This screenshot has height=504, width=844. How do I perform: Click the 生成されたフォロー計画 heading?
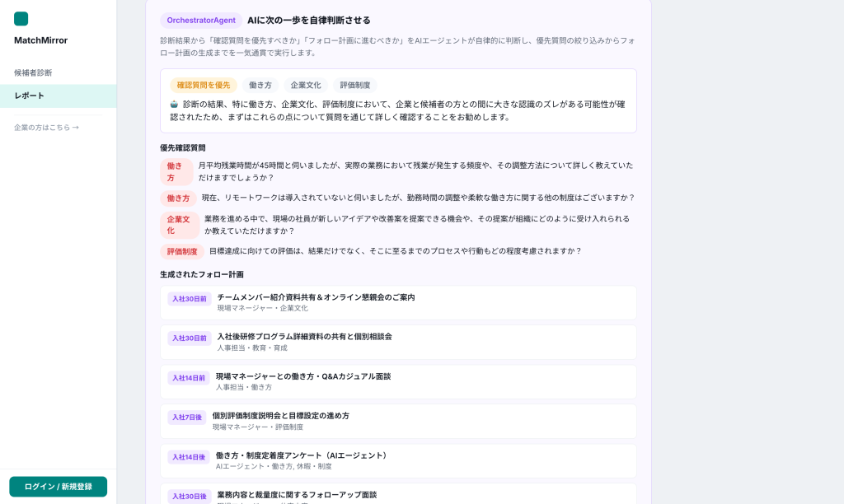(202, 274)
